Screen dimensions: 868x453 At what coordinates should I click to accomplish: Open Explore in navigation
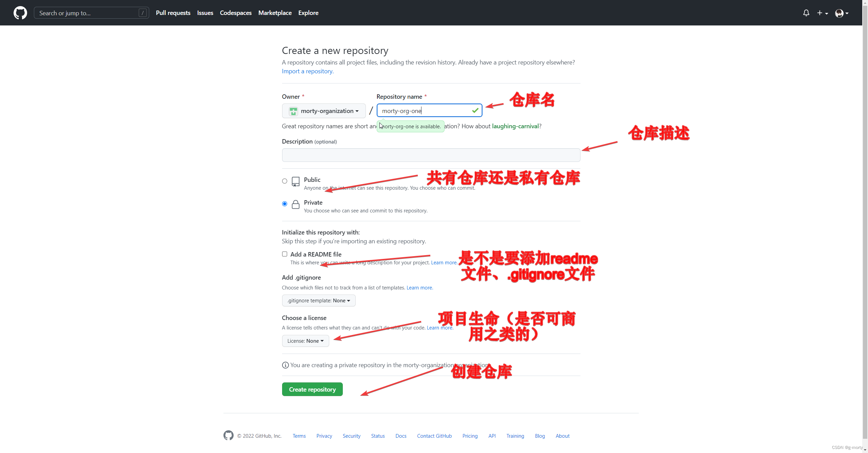pos(308,13)
